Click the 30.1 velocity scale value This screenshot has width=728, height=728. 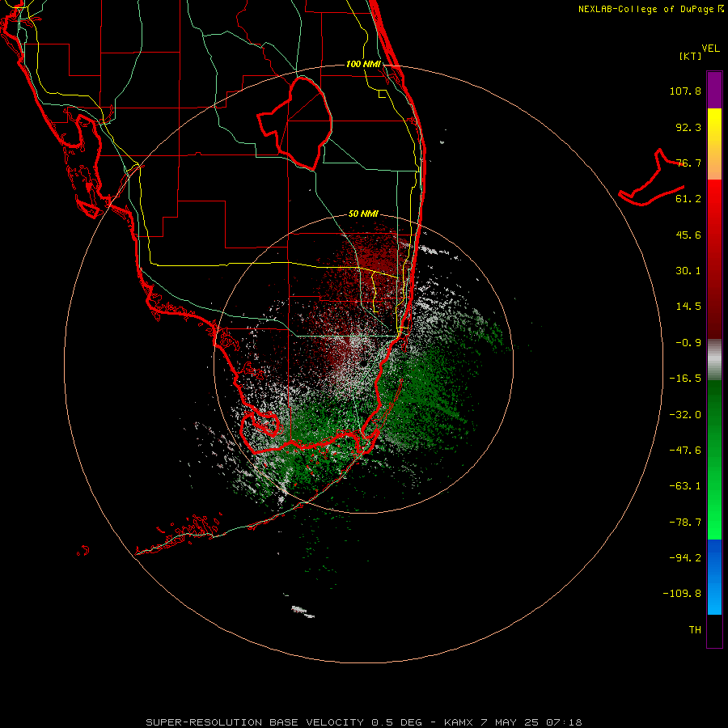688,271
